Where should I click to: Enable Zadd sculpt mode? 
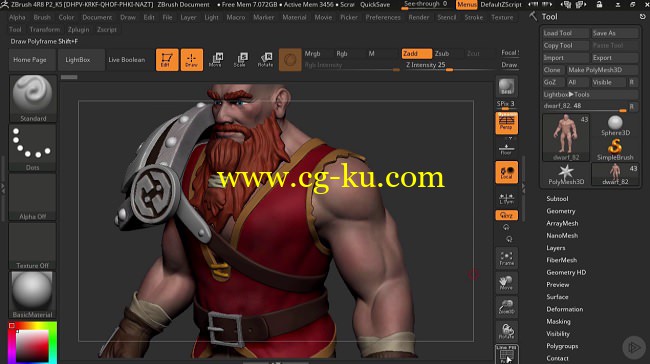416,53
